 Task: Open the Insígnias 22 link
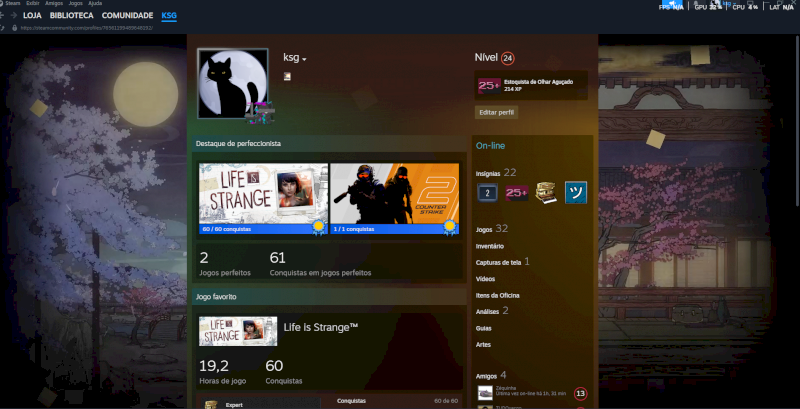click(496, 173)
